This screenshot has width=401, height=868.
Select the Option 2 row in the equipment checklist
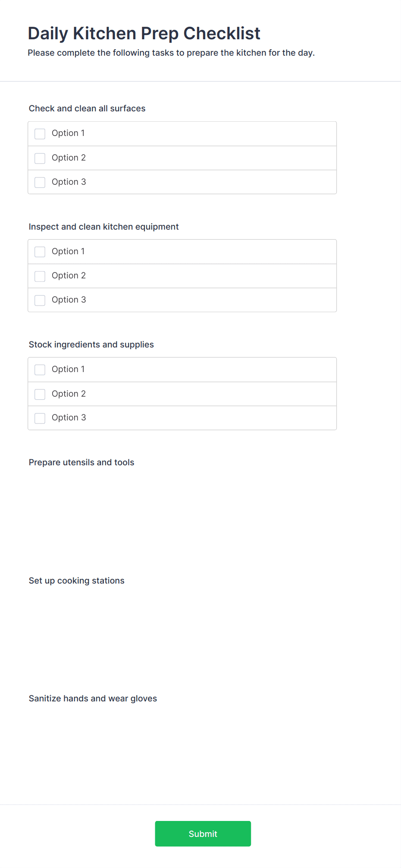[x=182, y=276]
